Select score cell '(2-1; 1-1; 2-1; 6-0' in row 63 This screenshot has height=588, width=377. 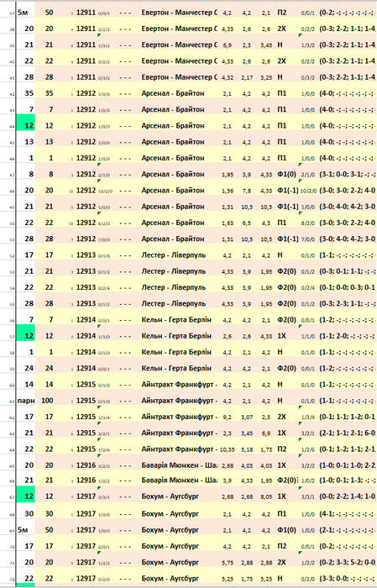pyautogui.click(x=348, y=433)
